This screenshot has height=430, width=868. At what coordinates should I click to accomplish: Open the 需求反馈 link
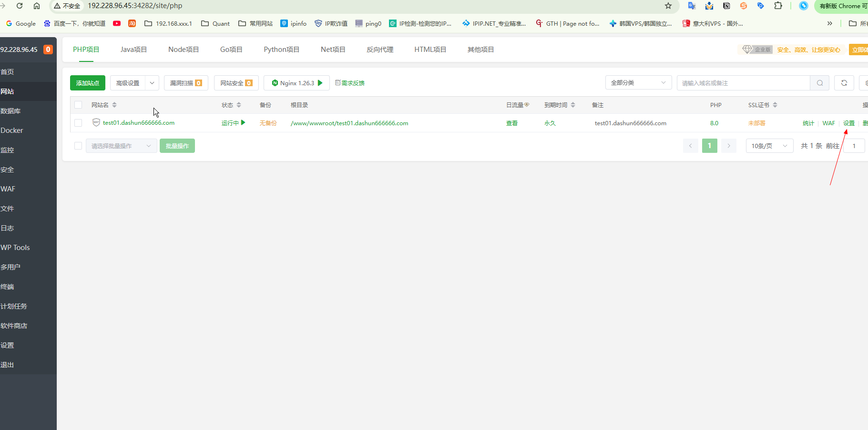(350, 83)
